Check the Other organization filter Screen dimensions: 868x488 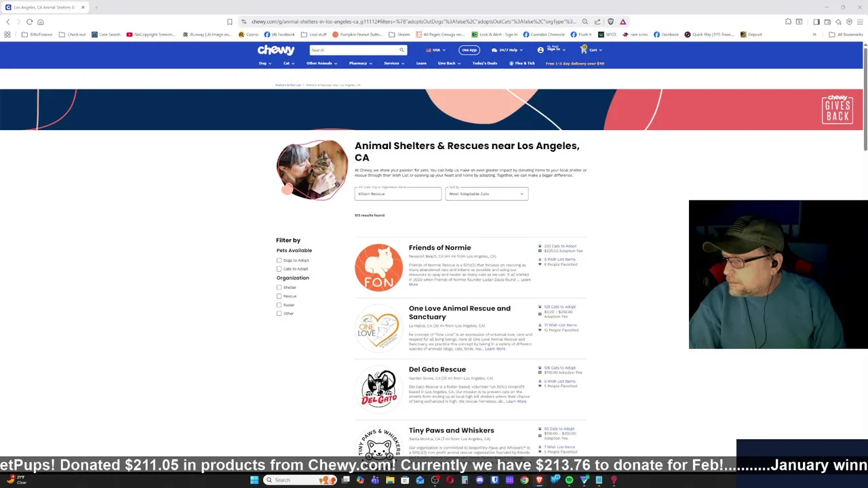(x=279, y=314)
